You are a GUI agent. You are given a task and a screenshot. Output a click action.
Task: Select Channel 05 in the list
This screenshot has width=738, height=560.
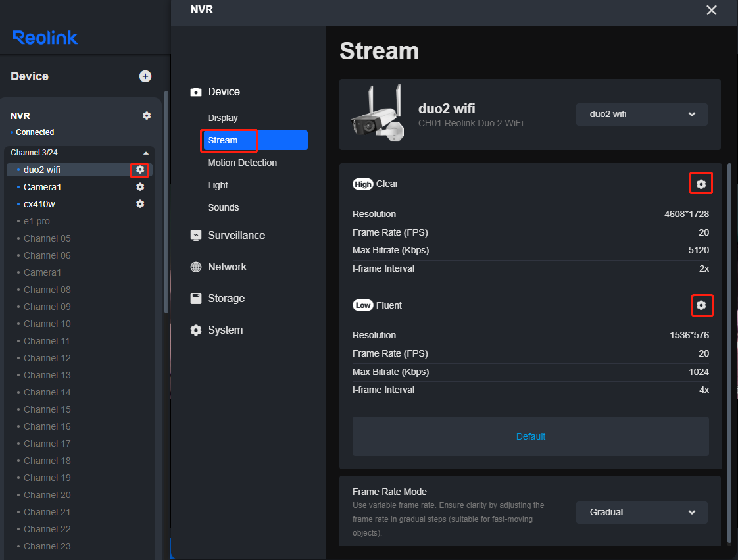point(47,238)
